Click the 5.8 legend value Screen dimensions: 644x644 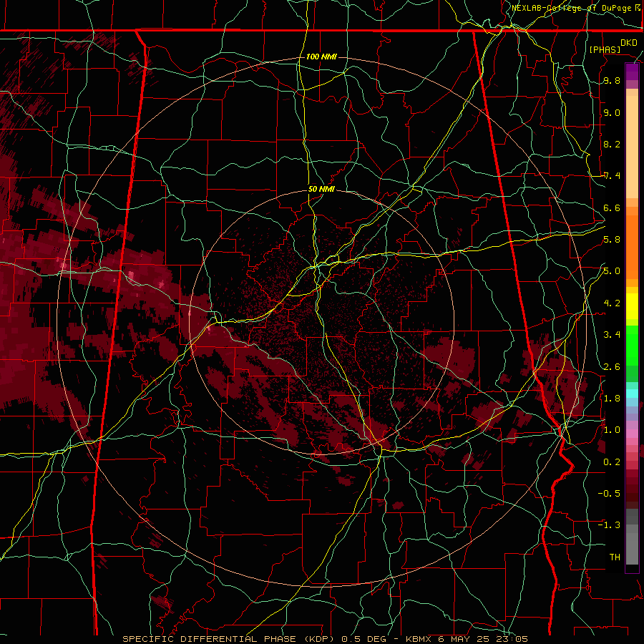point(612,240)
